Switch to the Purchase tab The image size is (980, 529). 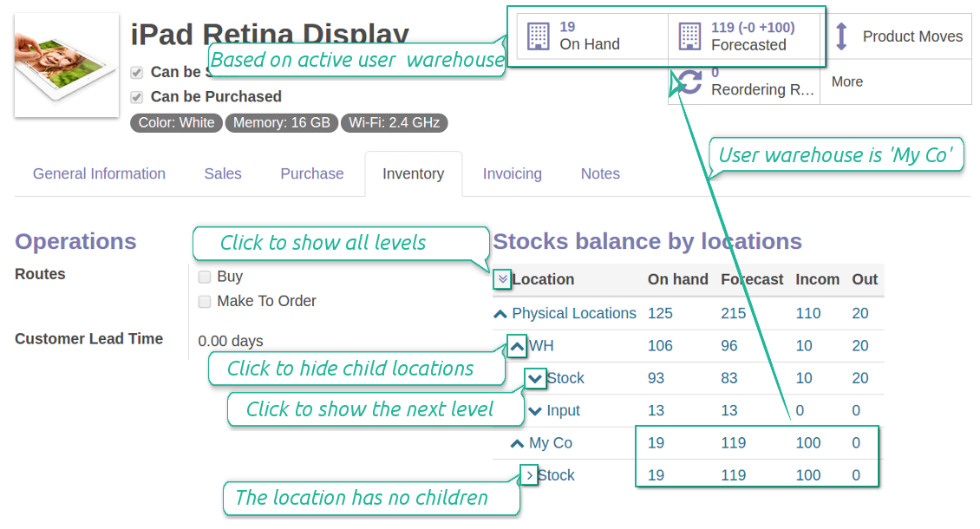point(312,173)
